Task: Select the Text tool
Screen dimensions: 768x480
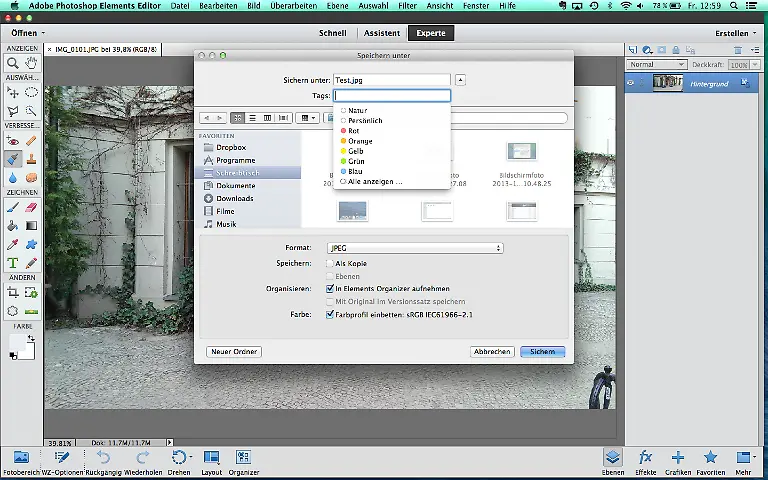Action: tap(13, 263)
